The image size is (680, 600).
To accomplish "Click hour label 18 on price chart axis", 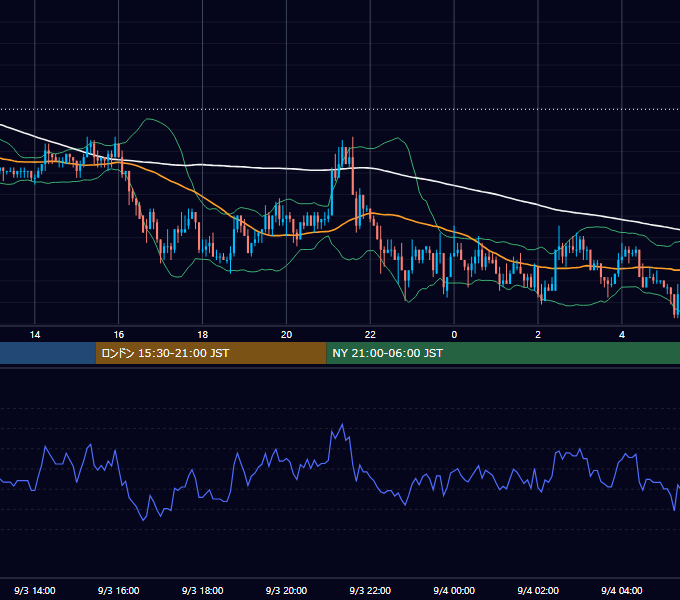I will click(203, 335).
